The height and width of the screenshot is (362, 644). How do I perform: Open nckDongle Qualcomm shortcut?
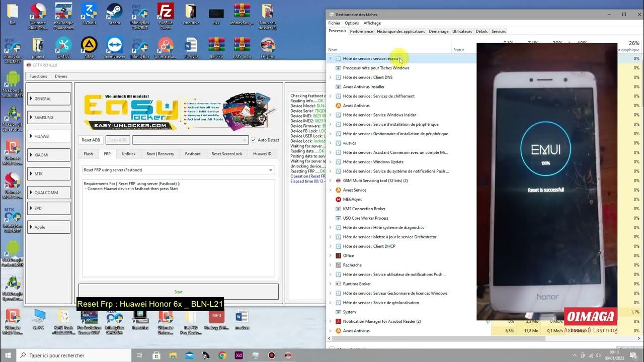tap(63, 16)
